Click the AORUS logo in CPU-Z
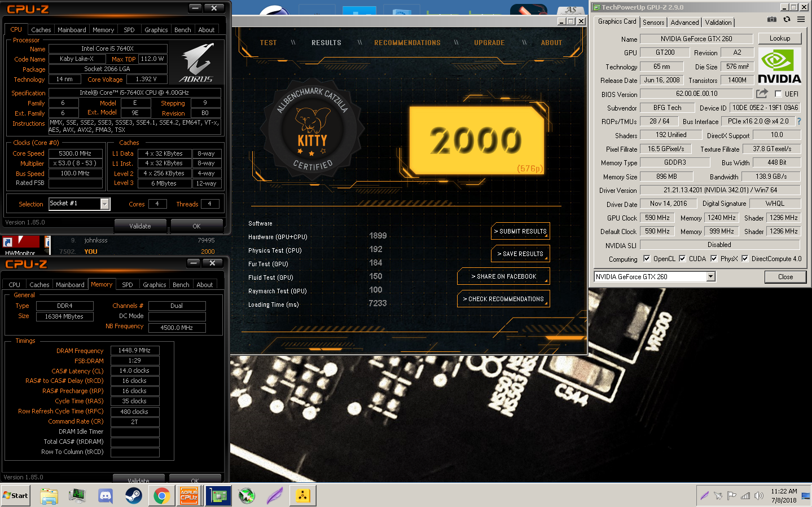 pyautogui.click(x=196, y=63)
